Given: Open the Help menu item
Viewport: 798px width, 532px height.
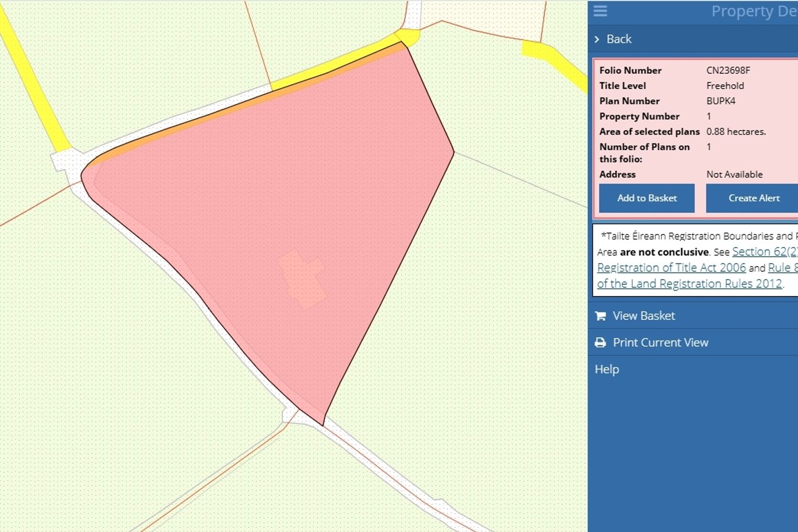Looking at the screenshot, I should [x=607, y=369].
